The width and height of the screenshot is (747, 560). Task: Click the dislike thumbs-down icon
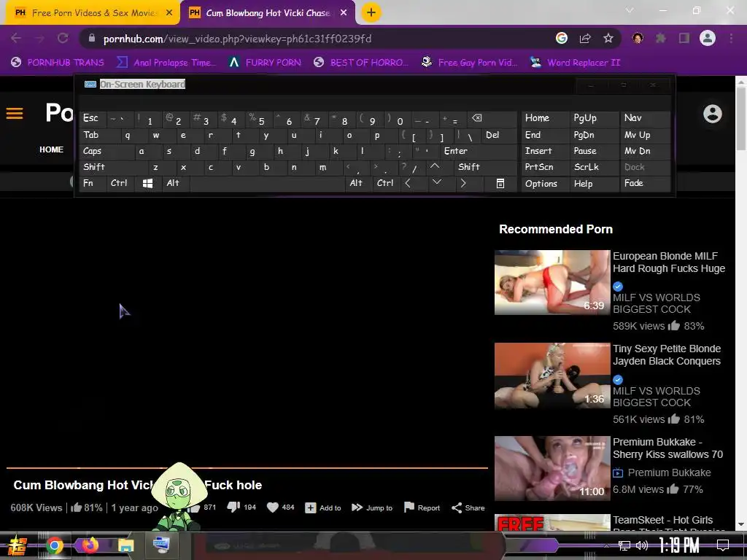tap(233, 507)
